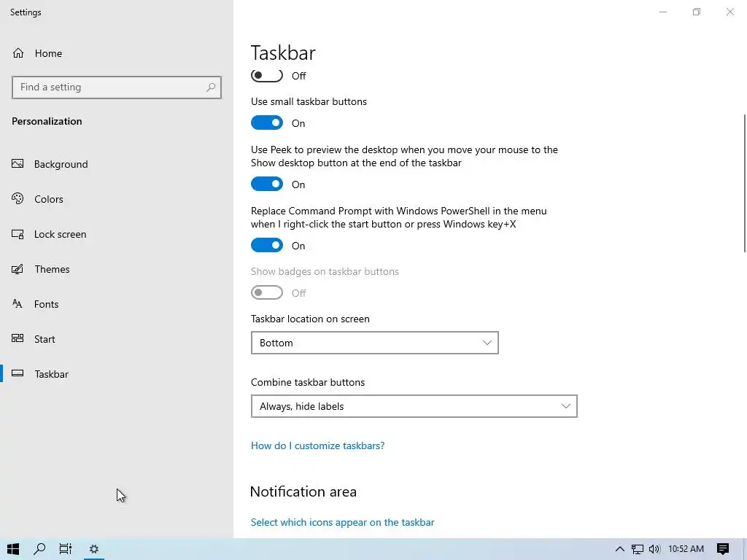
Task: Toggle Show badges on taskbar buttons
Action: tap(267, 292)
